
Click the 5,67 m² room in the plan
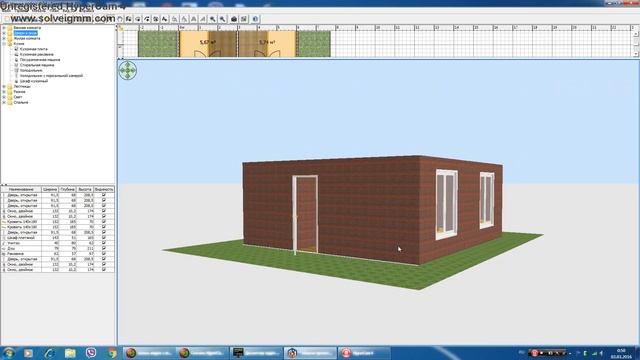208,44
